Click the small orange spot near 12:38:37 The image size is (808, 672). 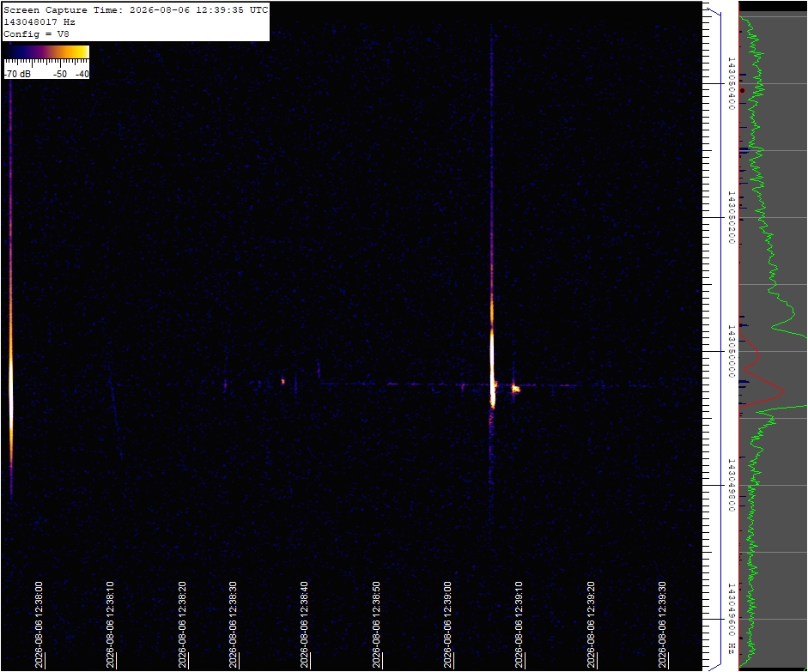coord(282,382)
